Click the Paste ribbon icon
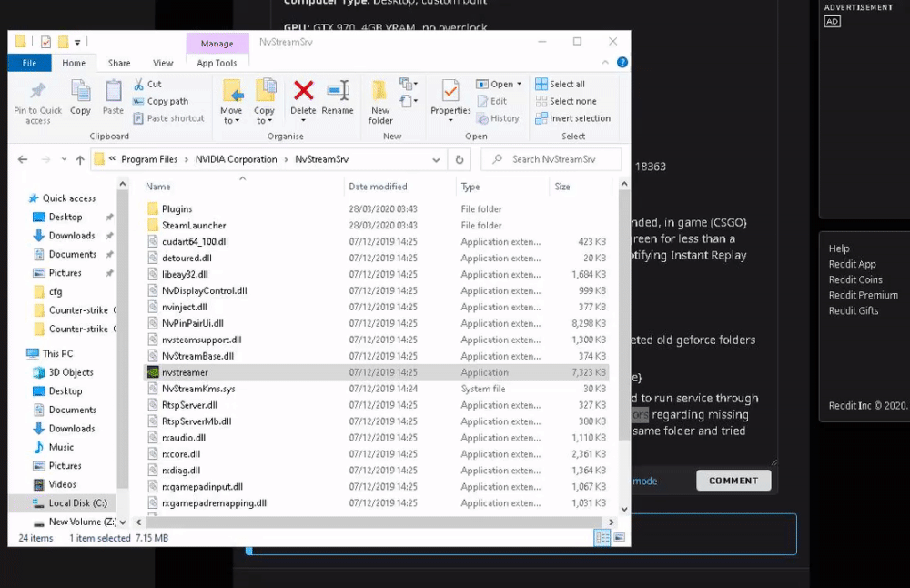 coord(113,91)
